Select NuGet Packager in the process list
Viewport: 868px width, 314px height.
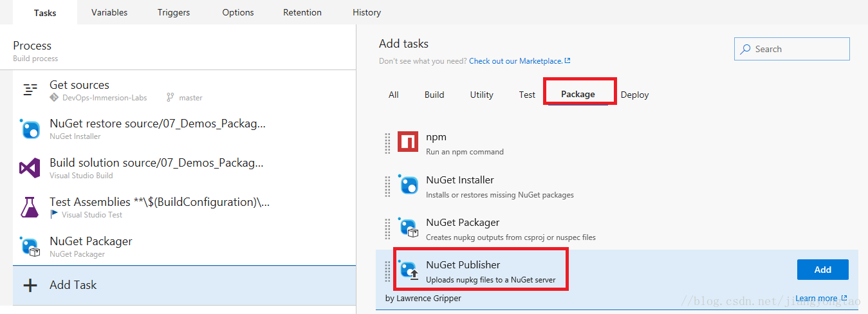tap(184, 246)
